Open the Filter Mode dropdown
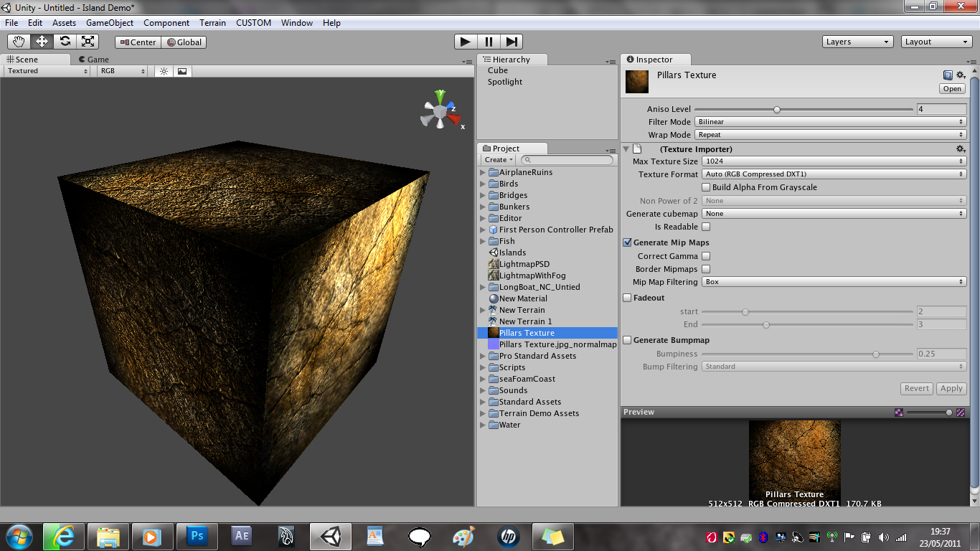980x551 pixels. coord(834,122)
